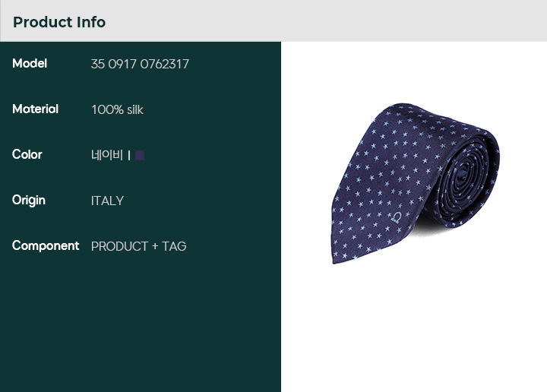
Task: Select the model number 35 0917 0762317
Action: pyautogui.click(x=140, y=64)
